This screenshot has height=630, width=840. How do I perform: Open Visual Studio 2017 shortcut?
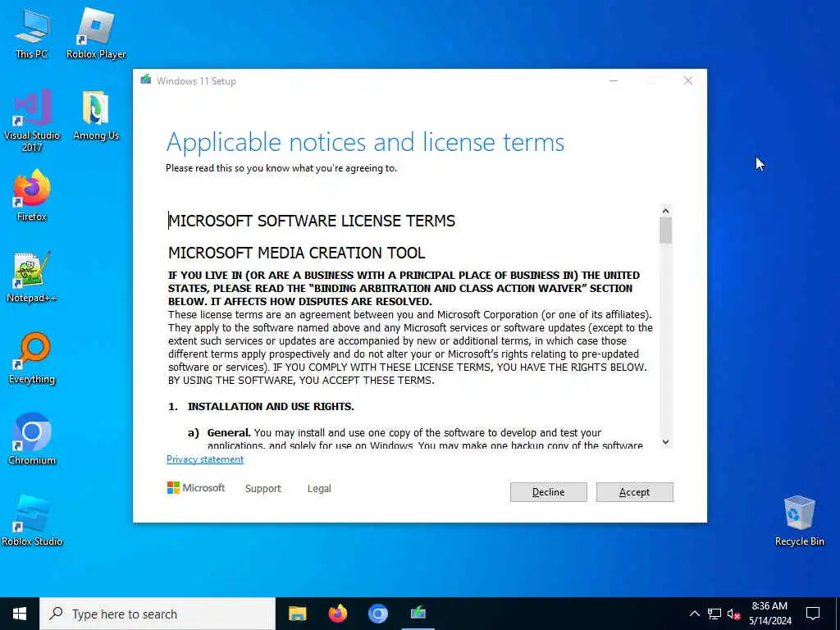coord(32,121)
